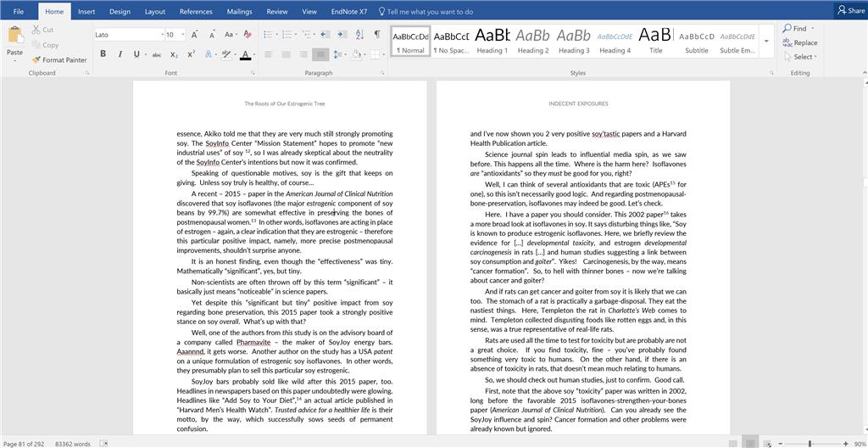This screenshot has height=448, width=868.
Task: Expand the Styles gallery
Action: click(x=766, y=42)
